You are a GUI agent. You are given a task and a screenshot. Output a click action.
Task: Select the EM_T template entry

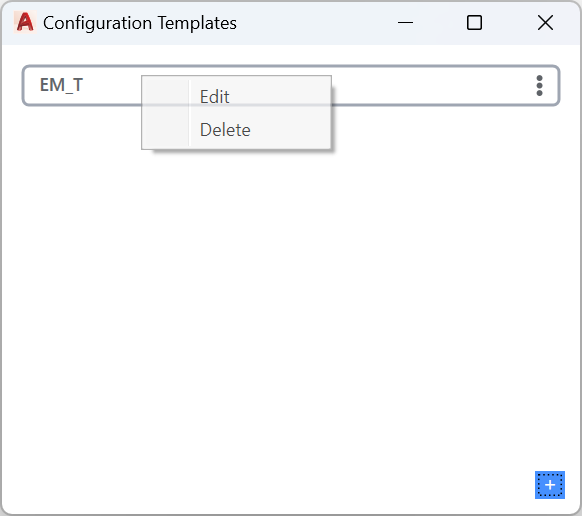pyautogui.click(x=291, y=86)
